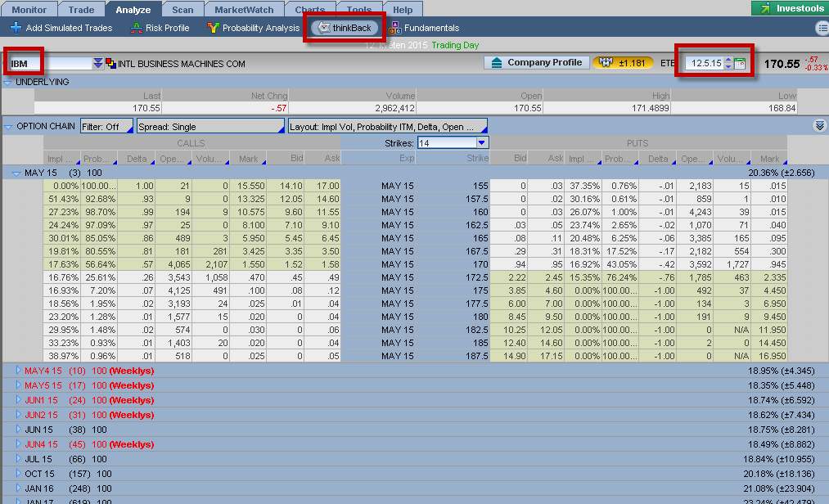Switch to the Trade tab

click(x=82, y=10)
